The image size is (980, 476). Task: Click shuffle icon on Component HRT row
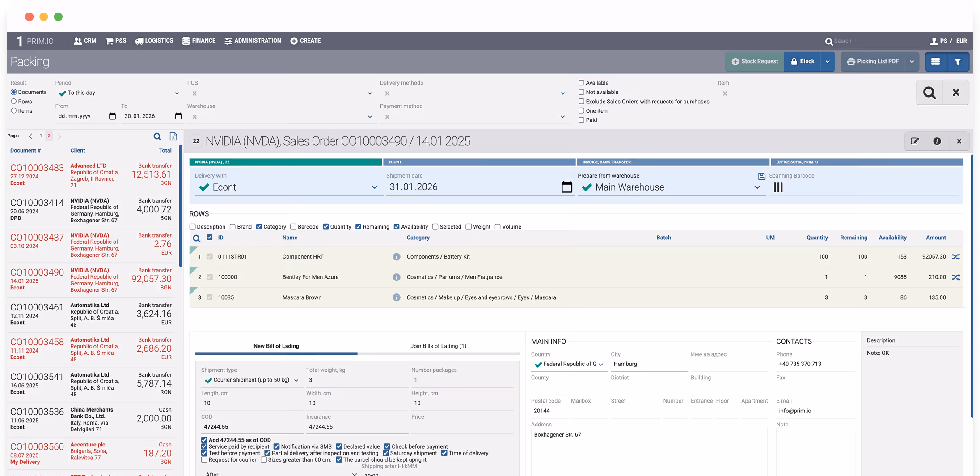click(956, 257)
